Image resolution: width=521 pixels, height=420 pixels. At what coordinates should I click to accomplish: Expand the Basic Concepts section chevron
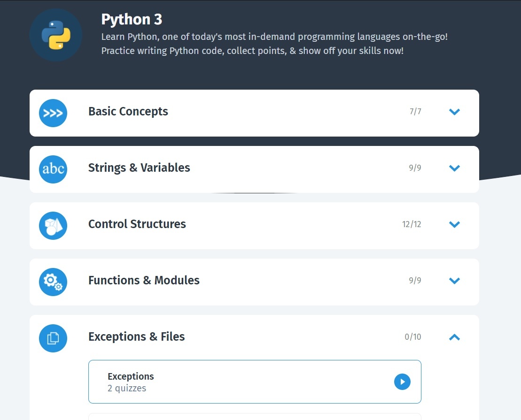[x=454, y=112]
